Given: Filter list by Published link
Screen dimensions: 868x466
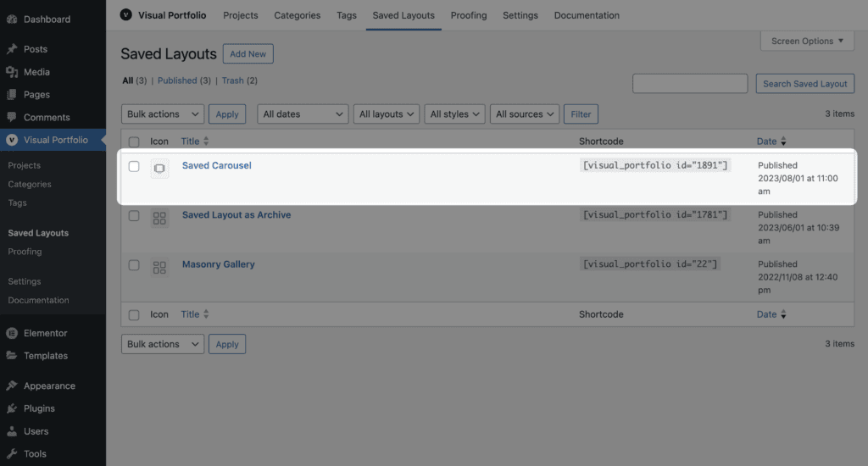Looking at the screenshot, I should [177, 80].
